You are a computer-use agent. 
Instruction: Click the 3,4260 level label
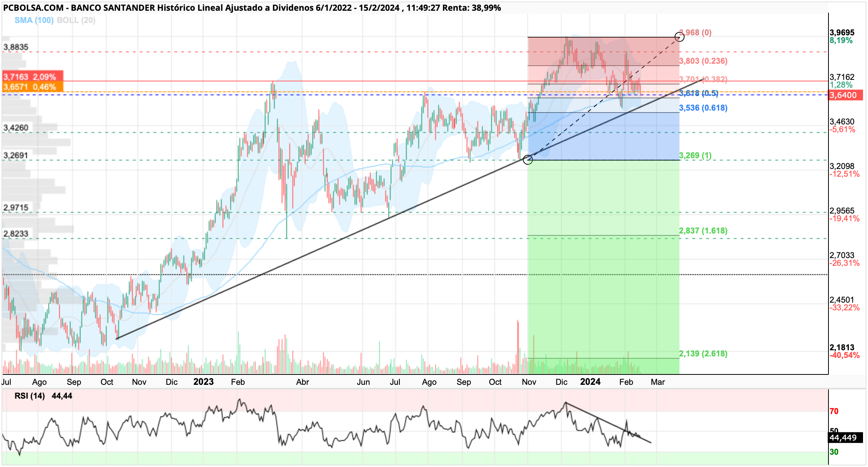tap(16, 128)
